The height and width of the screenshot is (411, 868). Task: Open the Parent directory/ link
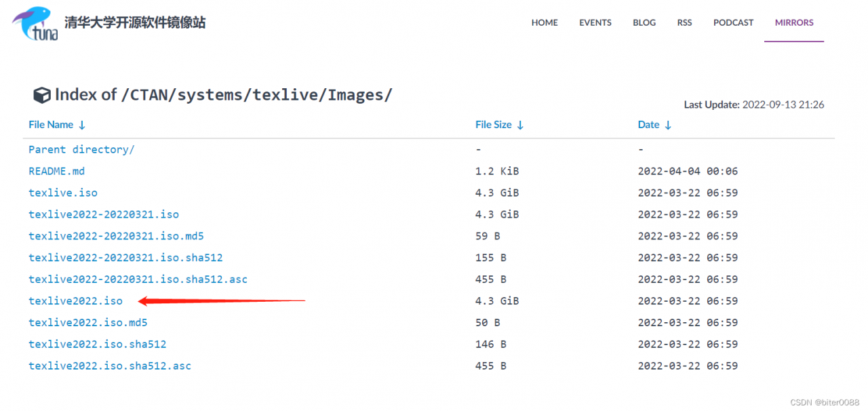pos(81,150)
